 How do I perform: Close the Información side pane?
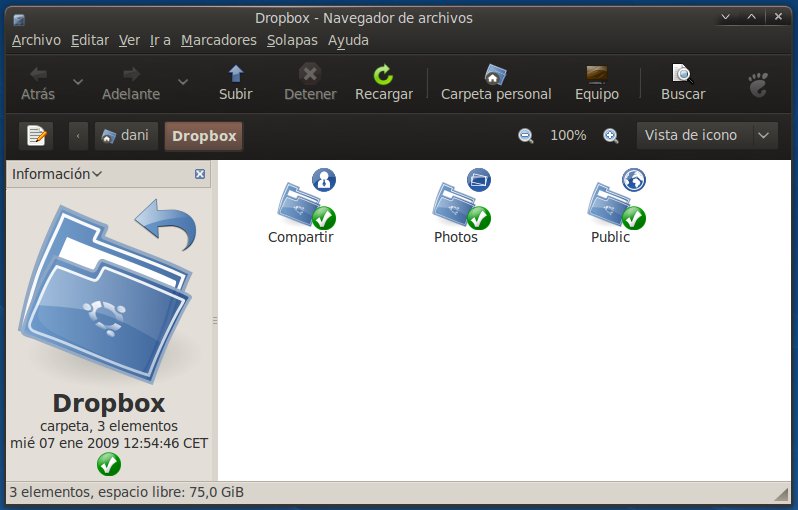tap(200, 174)
